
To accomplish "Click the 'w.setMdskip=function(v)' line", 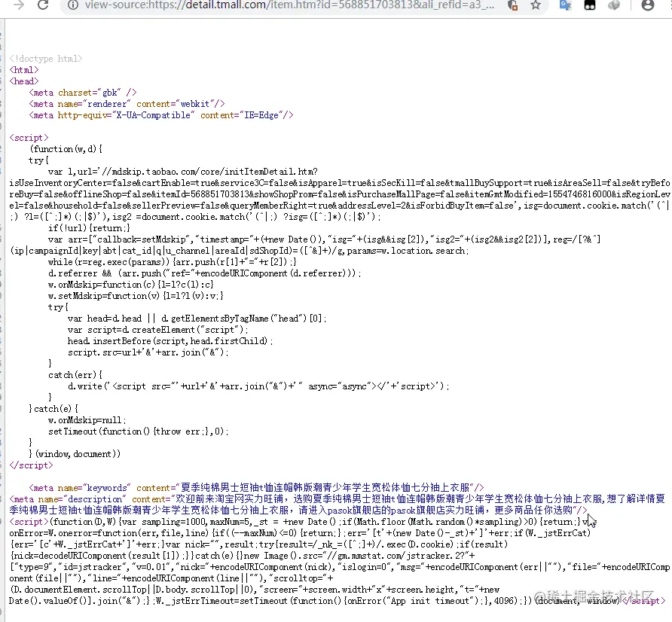I will [136, 296].
